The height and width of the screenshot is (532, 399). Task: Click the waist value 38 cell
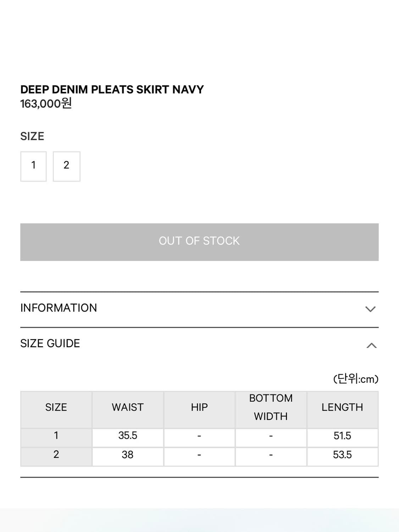[x=128, y=455]
